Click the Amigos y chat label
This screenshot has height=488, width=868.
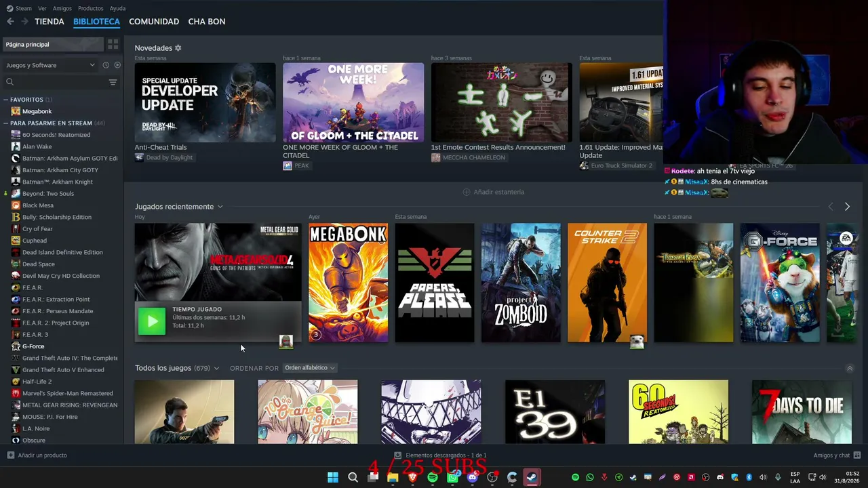(x=831, y=455)
